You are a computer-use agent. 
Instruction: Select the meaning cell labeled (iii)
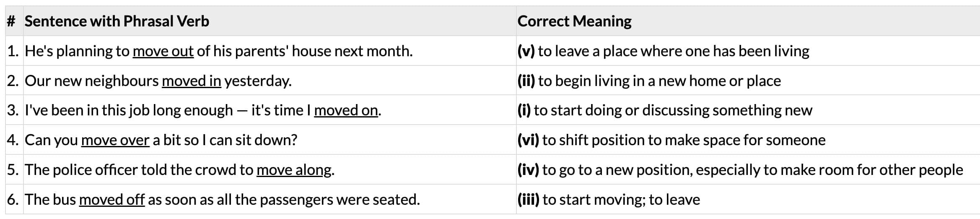[x=609, y=200]
